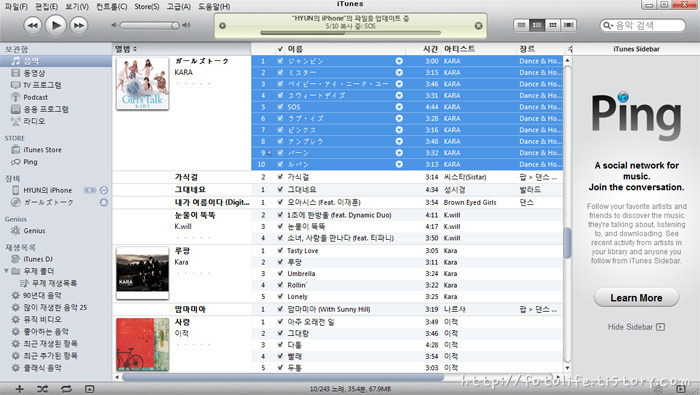
Task: Uncheck the Umbrella track checkbox
Action: [280, 274]
